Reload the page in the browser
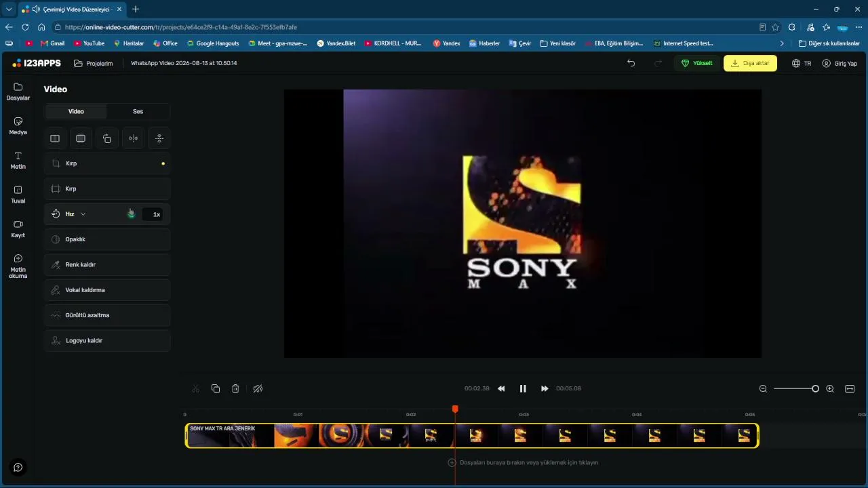868x488 pixels. [x=25, y=27]
